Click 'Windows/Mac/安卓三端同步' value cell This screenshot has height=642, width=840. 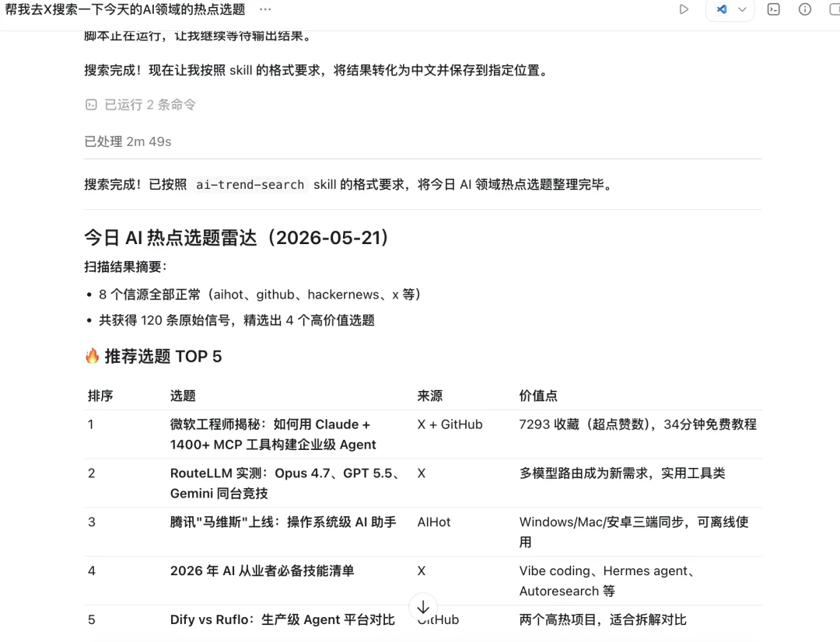pos(634,532)
